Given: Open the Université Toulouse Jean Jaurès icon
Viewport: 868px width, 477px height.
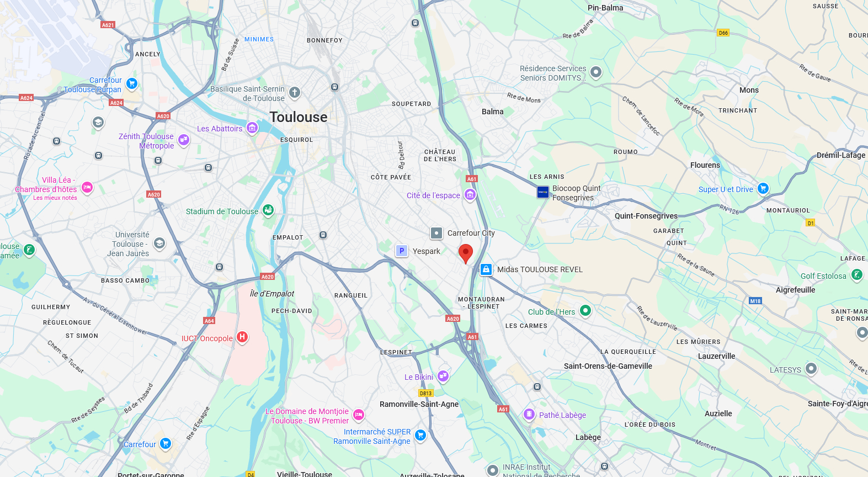Looking at the screenshot, I should pos(159,243).
